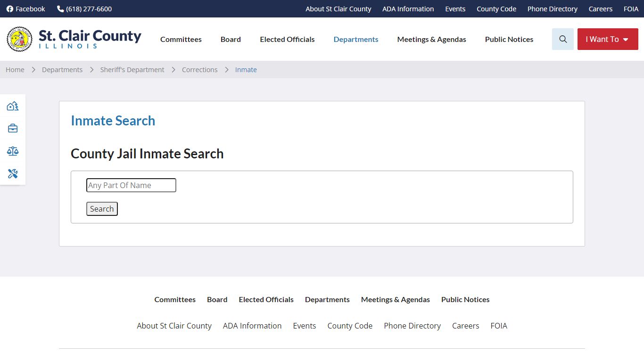
Task: Open About St Clair County in top bar
Action: (339, 9)
